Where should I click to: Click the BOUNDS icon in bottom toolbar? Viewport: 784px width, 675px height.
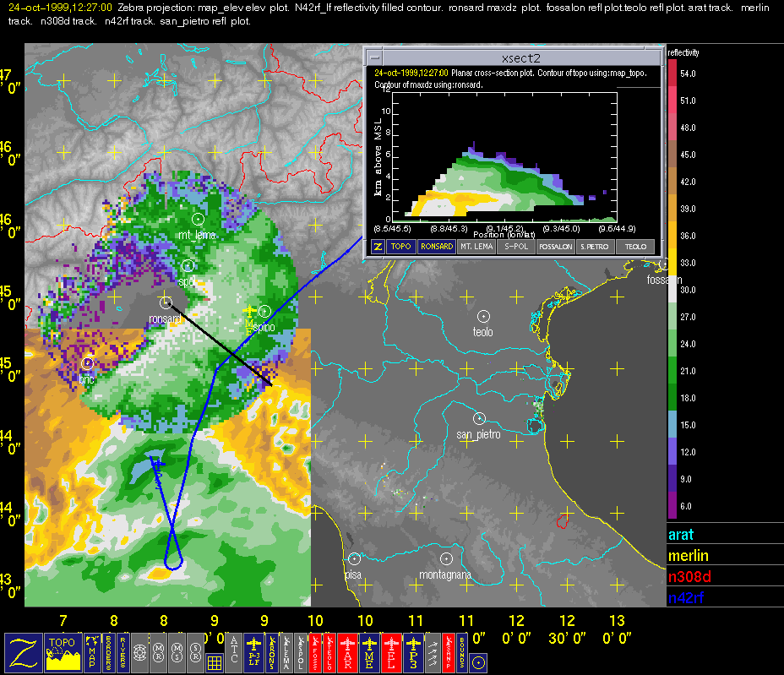click(461, 652)
